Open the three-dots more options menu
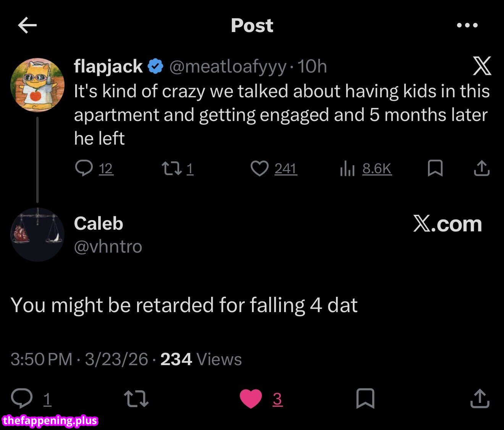Image resolution: width=504 pixels, height=430 pixels. 467,26
